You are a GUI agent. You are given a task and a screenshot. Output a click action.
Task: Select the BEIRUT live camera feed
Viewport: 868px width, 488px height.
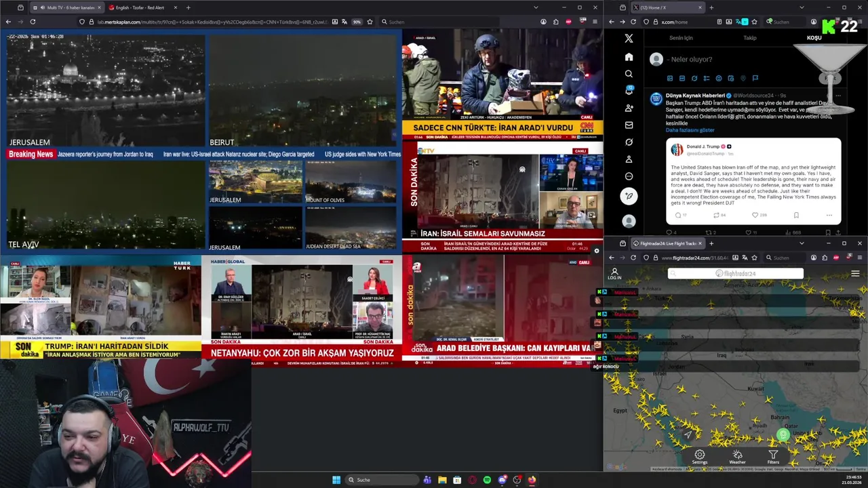302,89
